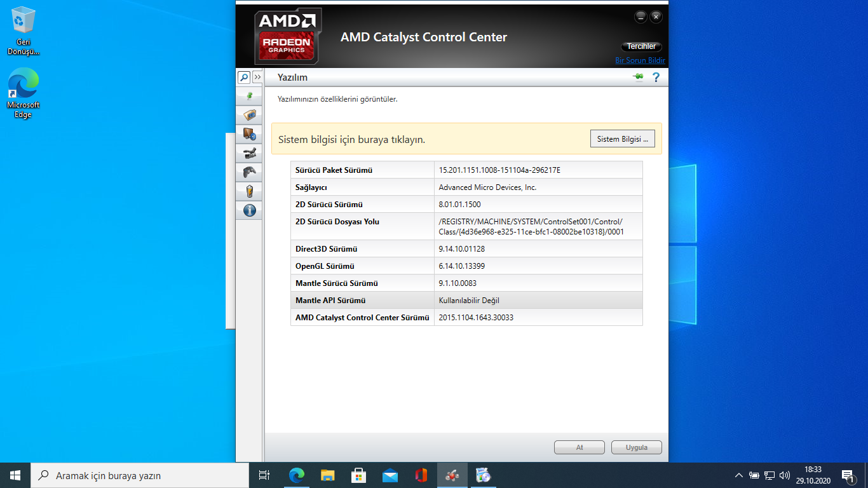Open the video camcorder settings icon
Viewport: 868px width, 488px height.
[x=249, y=153]
